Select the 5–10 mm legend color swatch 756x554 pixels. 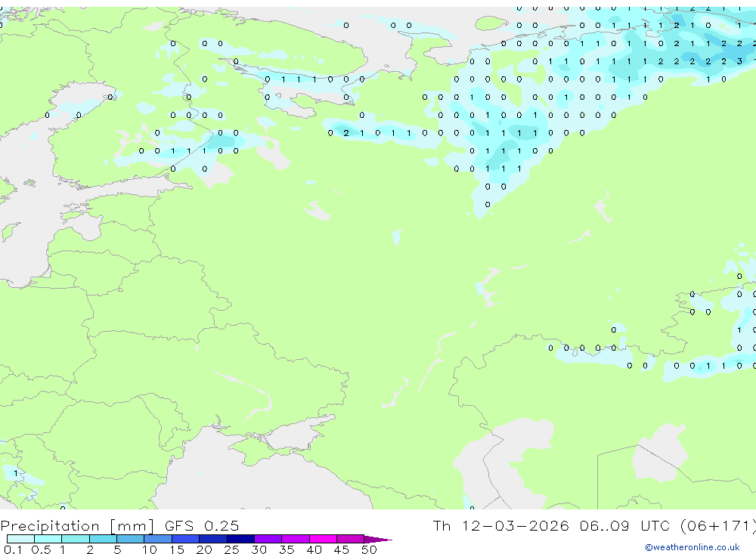coord(131,539)
